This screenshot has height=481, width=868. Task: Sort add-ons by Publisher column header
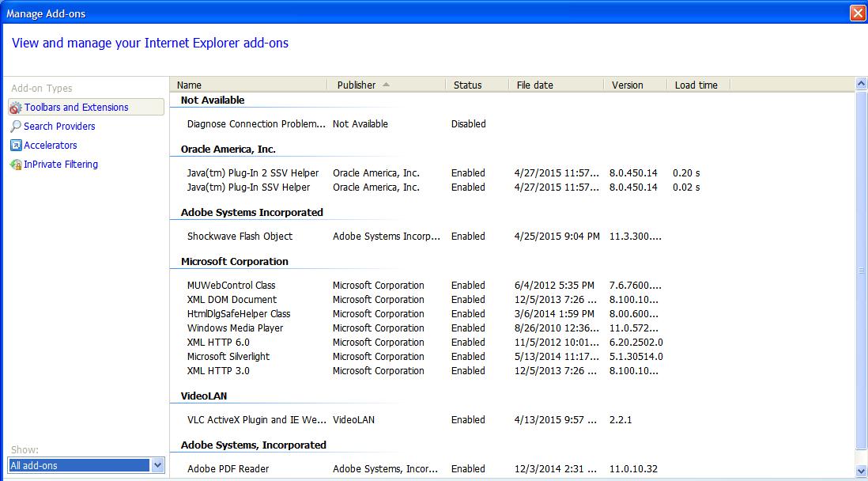pos(387,85)
